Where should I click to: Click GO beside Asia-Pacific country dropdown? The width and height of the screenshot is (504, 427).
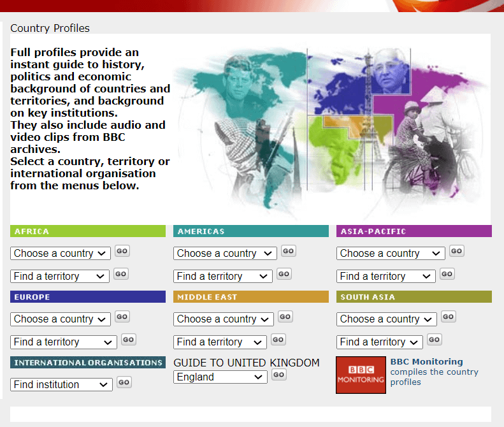(x=456, y=251)
